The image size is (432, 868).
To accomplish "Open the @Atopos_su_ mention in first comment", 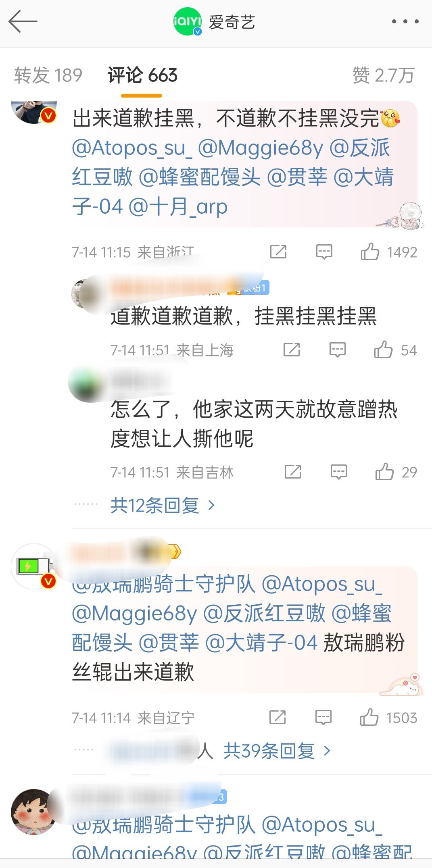I will 131,148.
